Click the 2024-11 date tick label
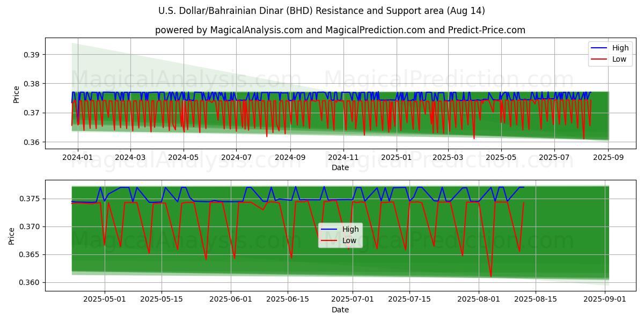The width and height of the screenshot is (644, 322). point(343,158)
